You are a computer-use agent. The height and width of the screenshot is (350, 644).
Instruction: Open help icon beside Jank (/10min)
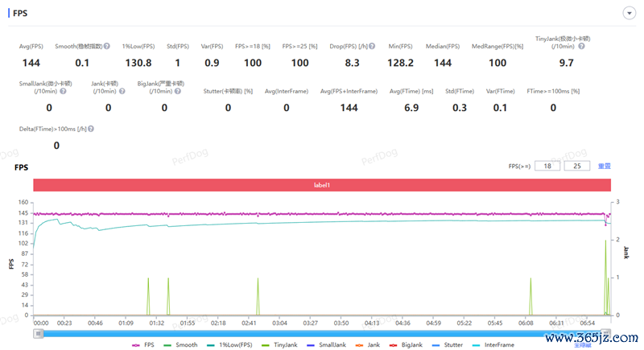point(122,91)
